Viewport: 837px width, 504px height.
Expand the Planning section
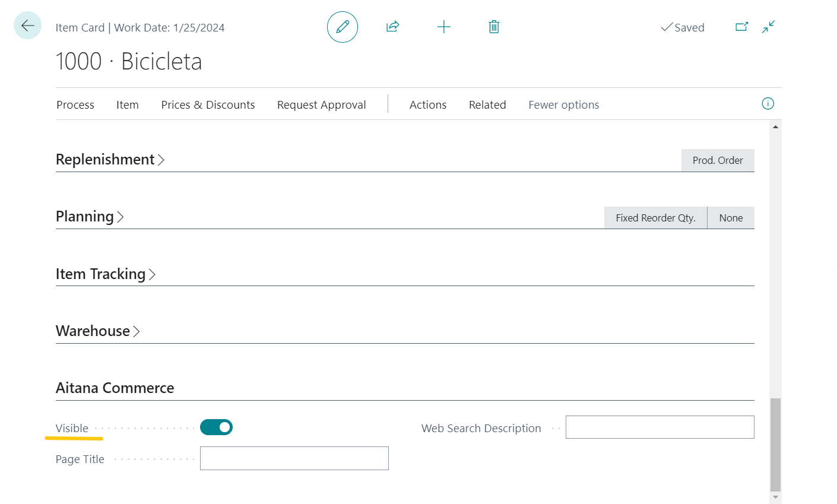click(90, 217)
